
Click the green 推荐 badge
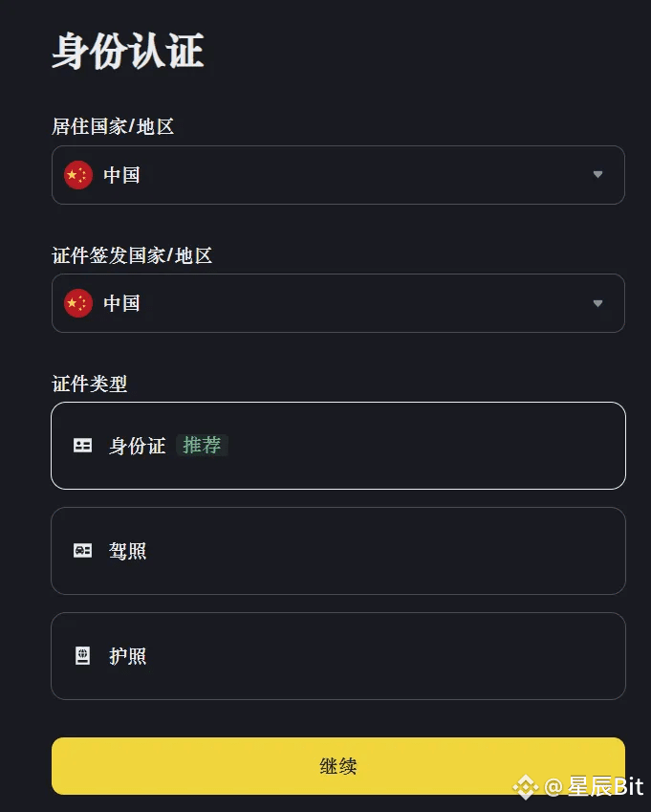(202, 446)
